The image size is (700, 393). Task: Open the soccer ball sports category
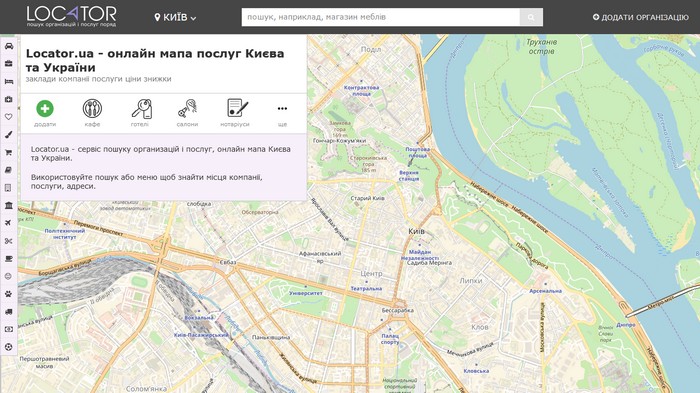[8, 347]
